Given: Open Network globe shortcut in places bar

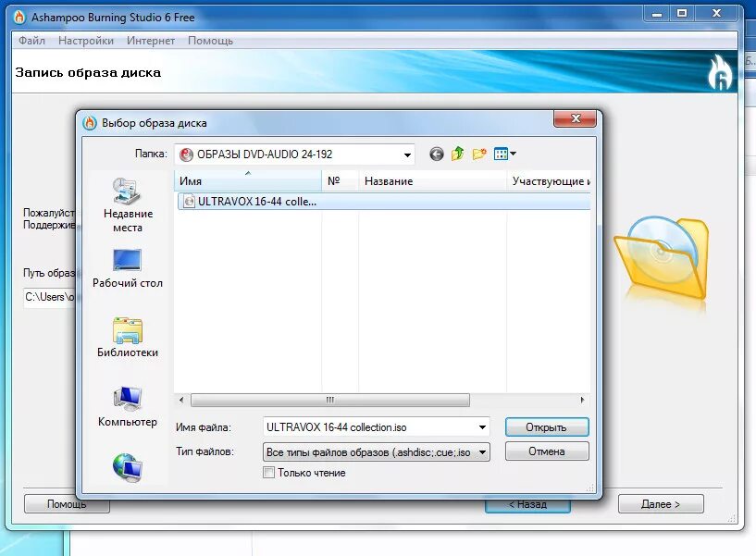Looking at the screenshot, I should pyautogui.click(x=128, y=467).
